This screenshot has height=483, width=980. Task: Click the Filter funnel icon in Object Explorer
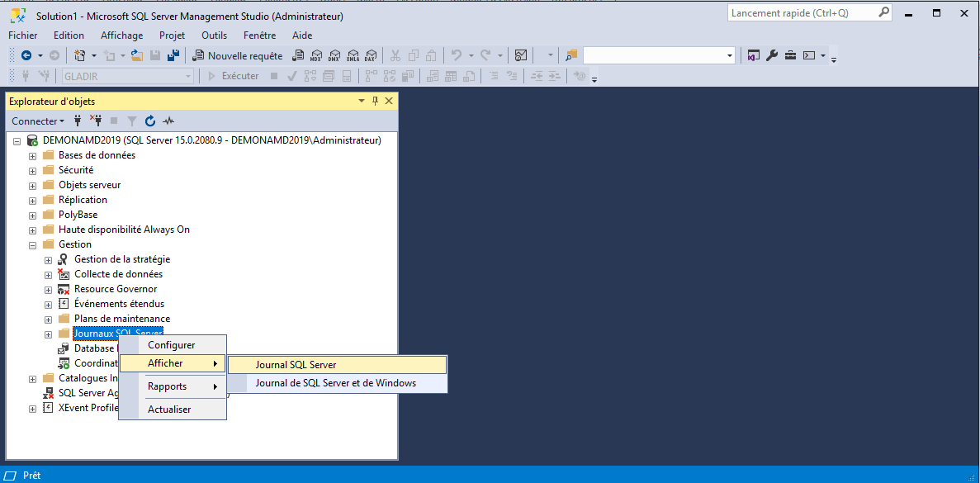pyautogui.click(x=132, y=121)
